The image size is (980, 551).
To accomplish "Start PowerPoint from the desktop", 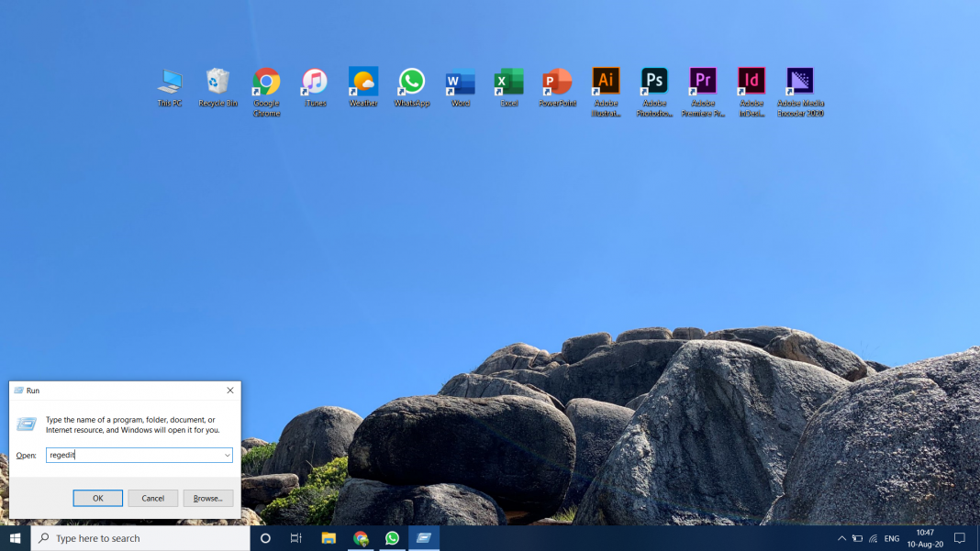I will point(557,81).
